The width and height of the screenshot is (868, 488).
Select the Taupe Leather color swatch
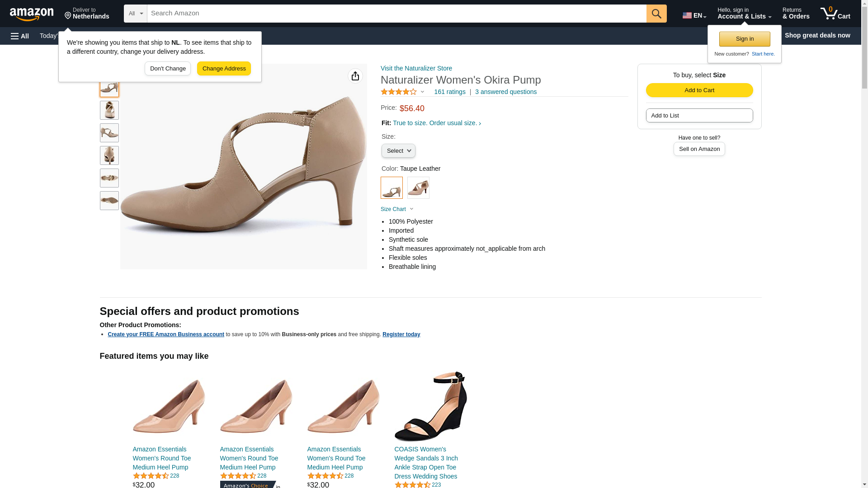391,188
